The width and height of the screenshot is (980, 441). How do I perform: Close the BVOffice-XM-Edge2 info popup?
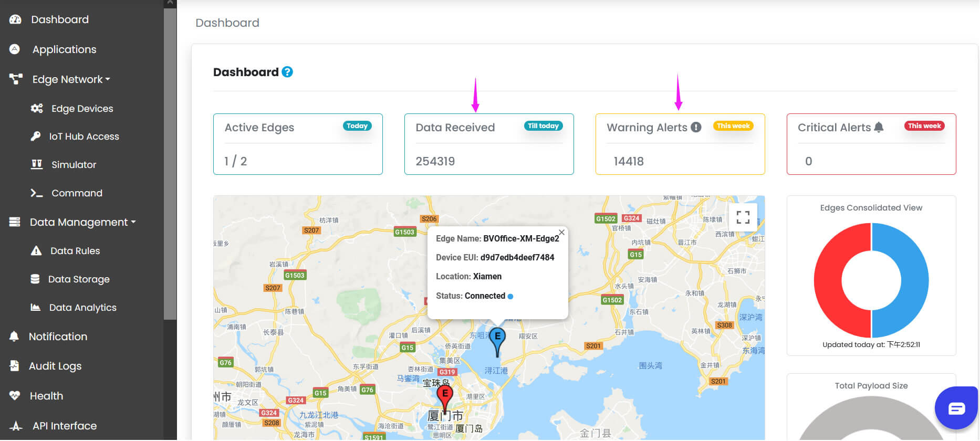[x=561, y=232]
